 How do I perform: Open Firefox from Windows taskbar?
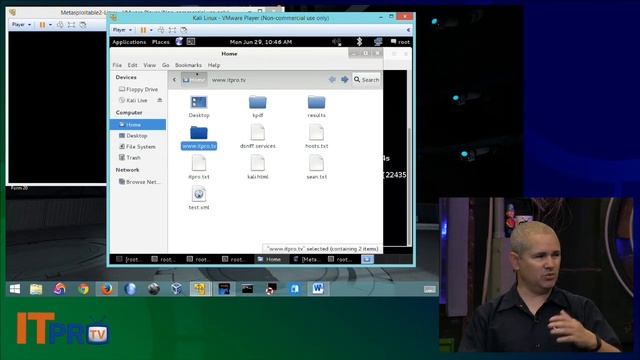pos(107,289)
